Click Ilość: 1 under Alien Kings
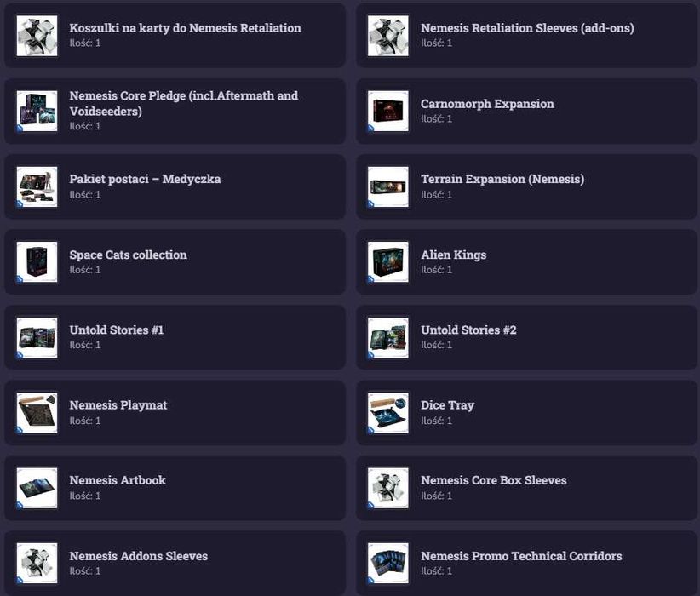 [437, 270]
